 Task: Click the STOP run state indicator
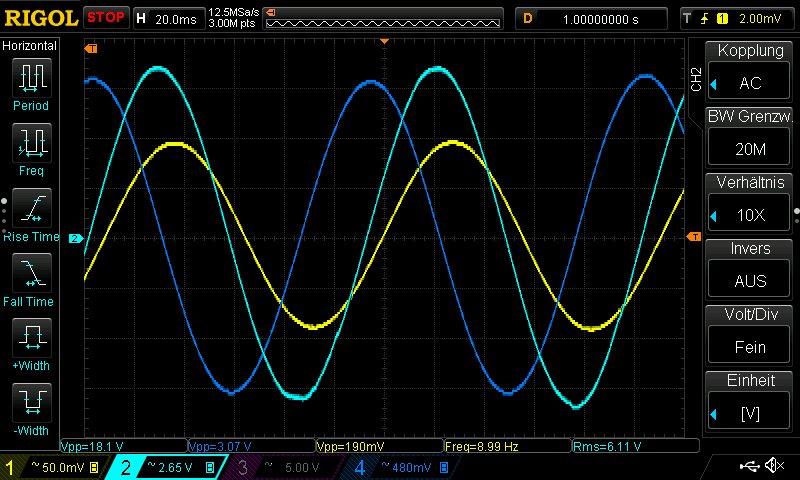coord(106,18)
